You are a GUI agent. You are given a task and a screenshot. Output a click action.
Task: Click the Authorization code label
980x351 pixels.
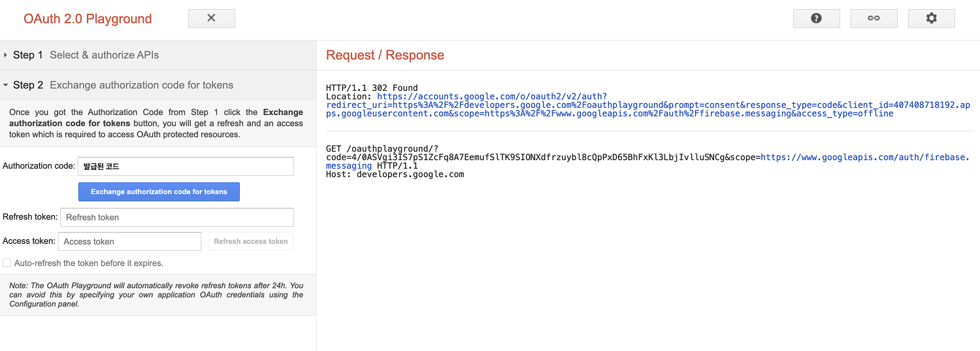coord(39,166)
